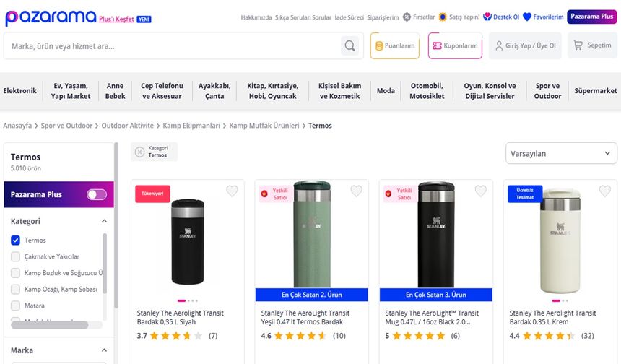Open Sepetim shopping cart
621x364 pixels.
click(592, 45)
